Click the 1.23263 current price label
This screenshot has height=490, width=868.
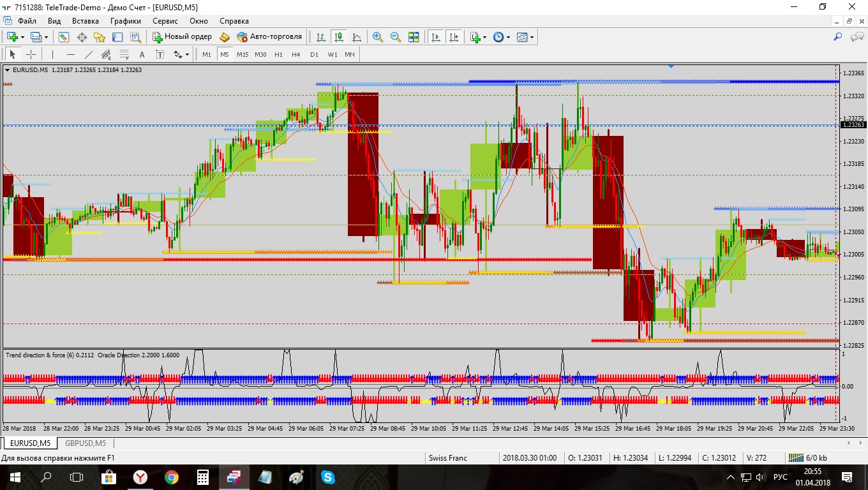point(853,124)
